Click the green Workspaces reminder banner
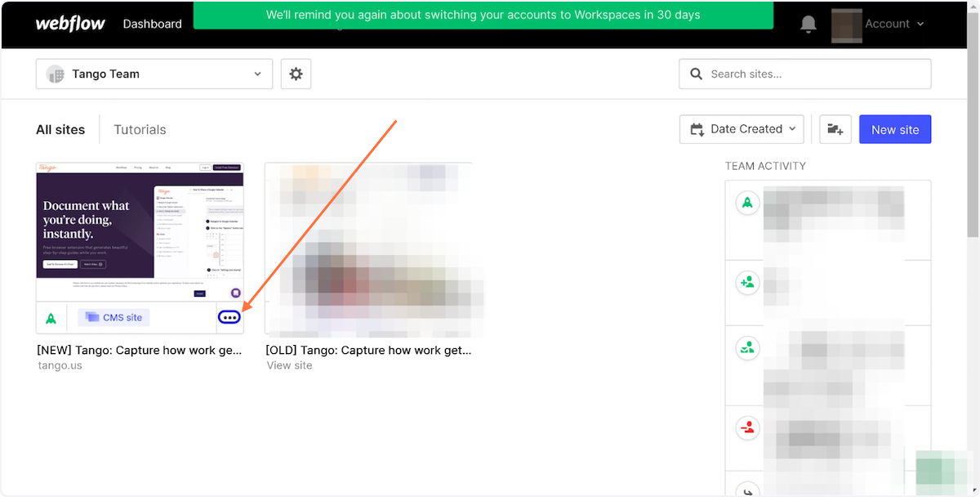 point(483,15)
